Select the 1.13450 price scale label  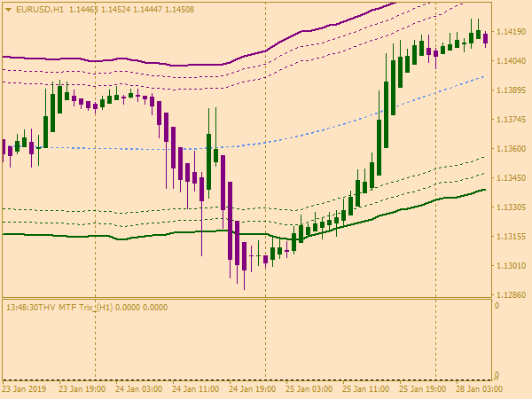[511, 177]
